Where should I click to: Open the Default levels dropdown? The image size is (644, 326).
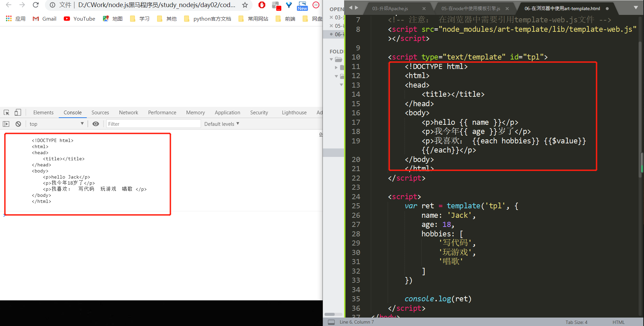pos(222,124)
